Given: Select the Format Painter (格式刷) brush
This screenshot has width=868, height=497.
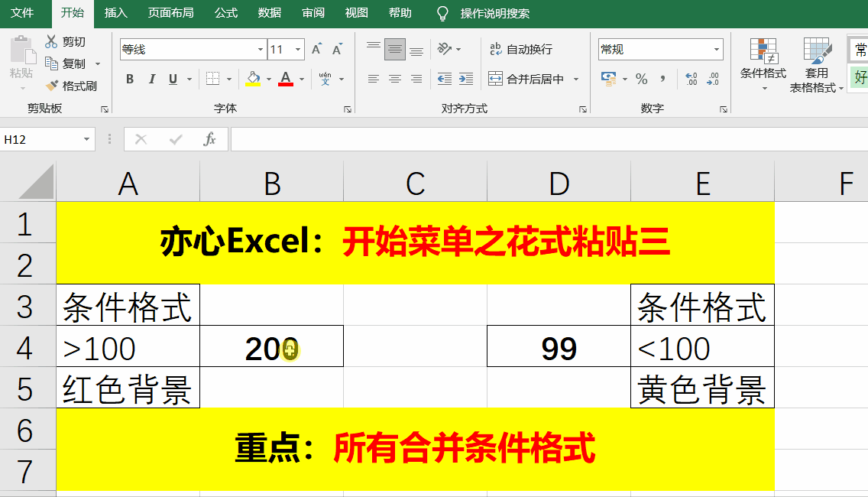Looking at the screenshot, I should 51,86.
